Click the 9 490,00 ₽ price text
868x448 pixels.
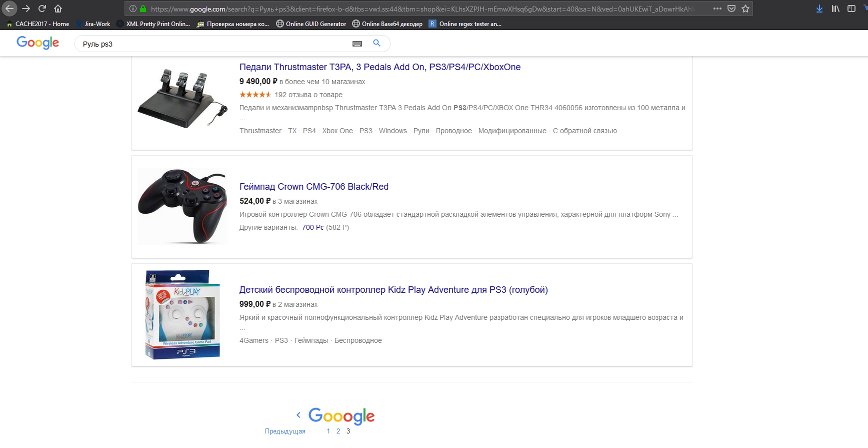point(258,81)
